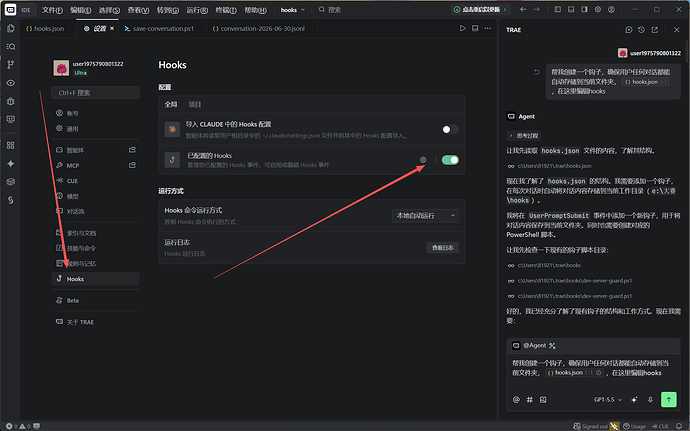Send the message with green arrow button
This screenshot has height=431, width=690.
[669, 400]
